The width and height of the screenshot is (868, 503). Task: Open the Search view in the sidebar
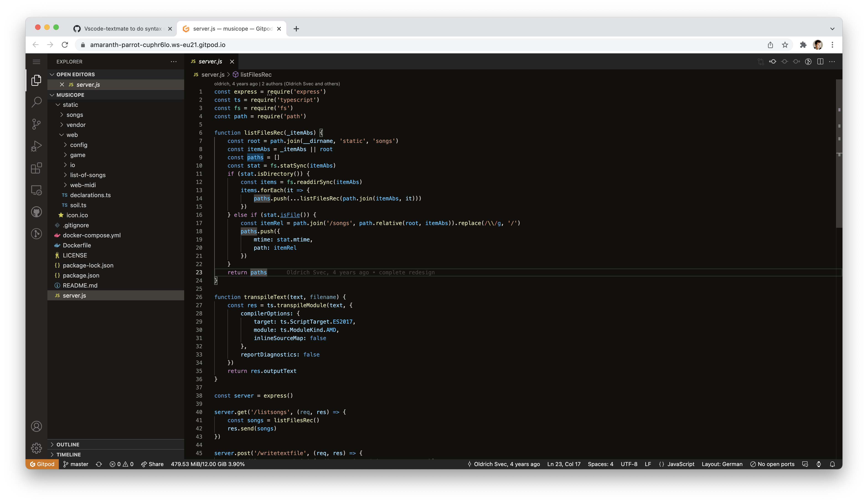[x=36, y=102]
